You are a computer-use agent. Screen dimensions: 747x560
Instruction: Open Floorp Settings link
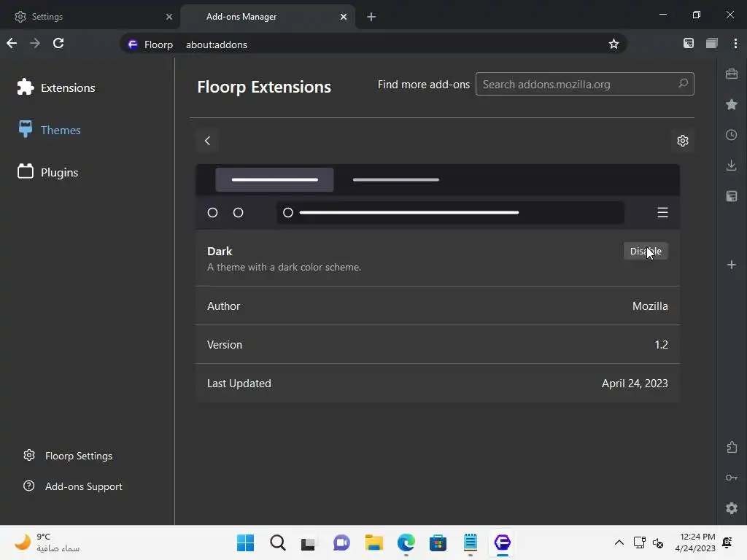(x=68, y=456)
